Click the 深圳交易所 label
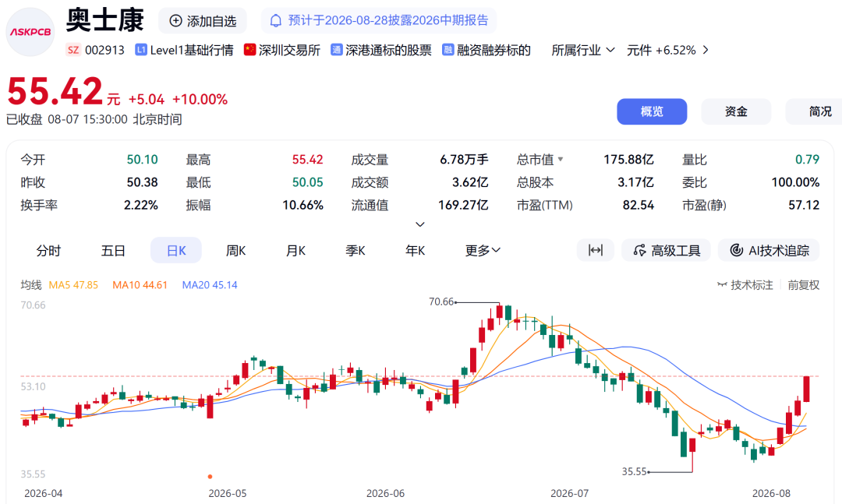 click(x=289, y=50)
